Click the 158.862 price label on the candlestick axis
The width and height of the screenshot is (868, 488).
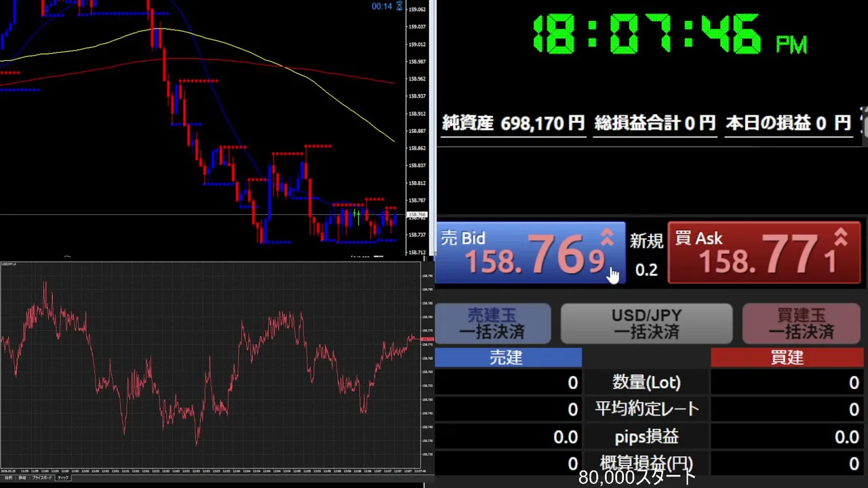[417, 148]
